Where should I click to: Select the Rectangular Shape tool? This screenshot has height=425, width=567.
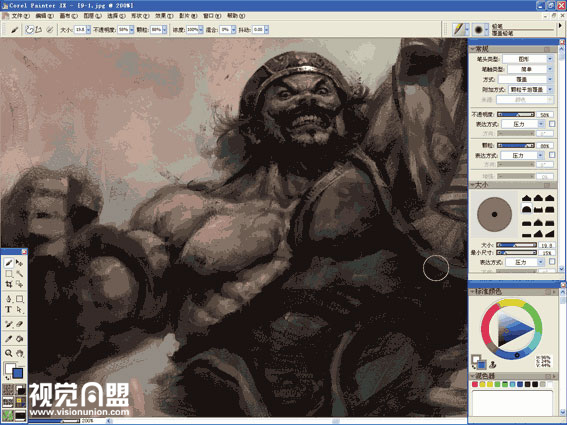20,299
